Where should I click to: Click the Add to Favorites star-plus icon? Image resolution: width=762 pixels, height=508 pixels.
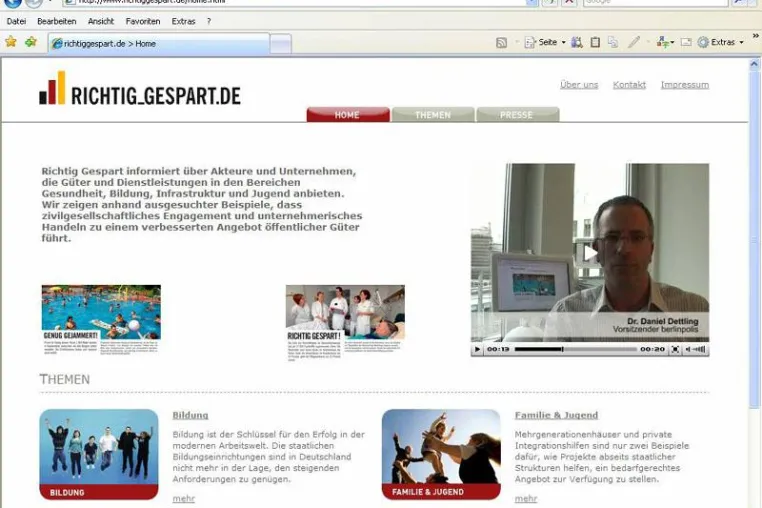coord(31,42)
